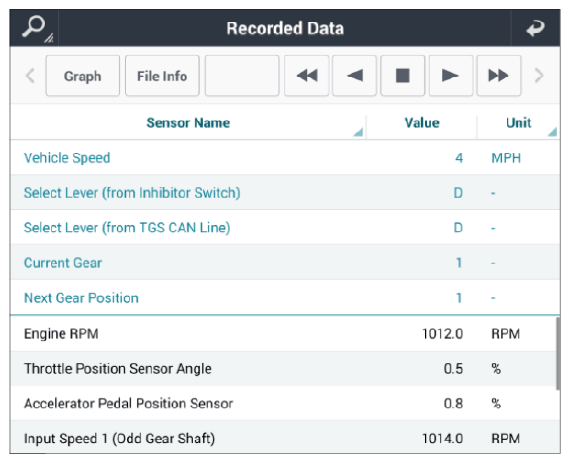Click the fast rewind button
Screen dimensions: 570x463
tap(306, 76)
